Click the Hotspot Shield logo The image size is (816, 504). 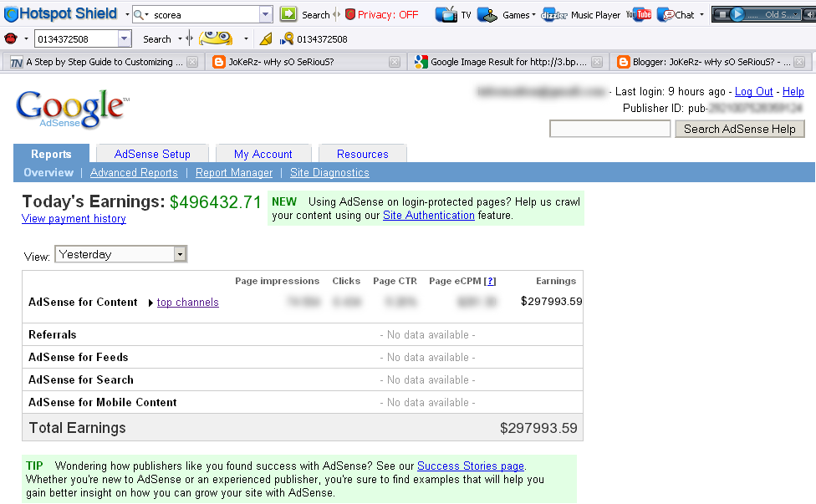[61, 14]
